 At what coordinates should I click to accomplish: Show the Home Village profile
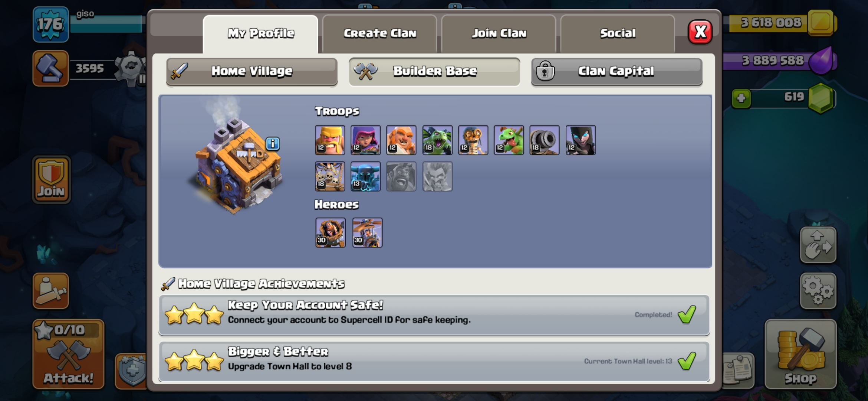click(252, 71)
